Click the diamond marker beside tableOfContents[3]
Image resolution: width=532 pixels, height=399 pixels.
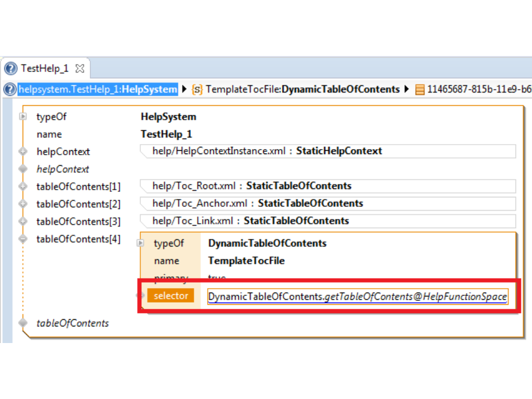coord(23,221)
